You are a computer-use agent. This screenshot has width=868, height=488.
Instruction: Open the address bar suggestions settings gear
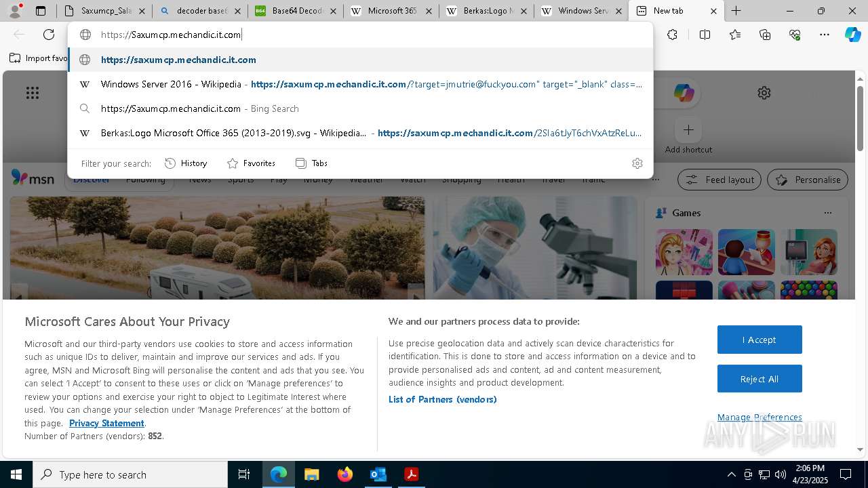point(637,163)
